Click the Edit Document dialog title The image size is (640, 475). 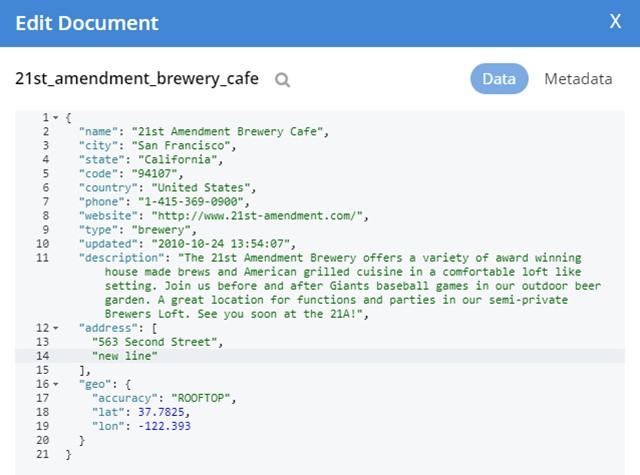(x=87, y=23)
